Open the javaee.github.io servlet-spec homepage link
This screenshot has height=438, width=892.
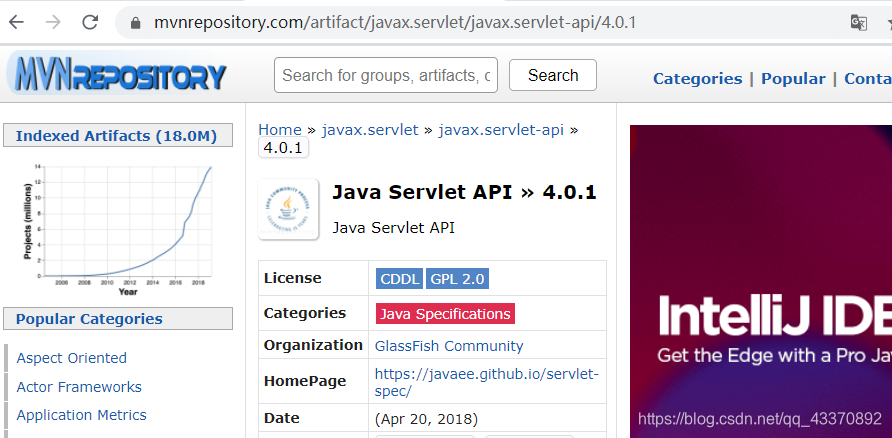pyautogui.click(x=486, y=382)
